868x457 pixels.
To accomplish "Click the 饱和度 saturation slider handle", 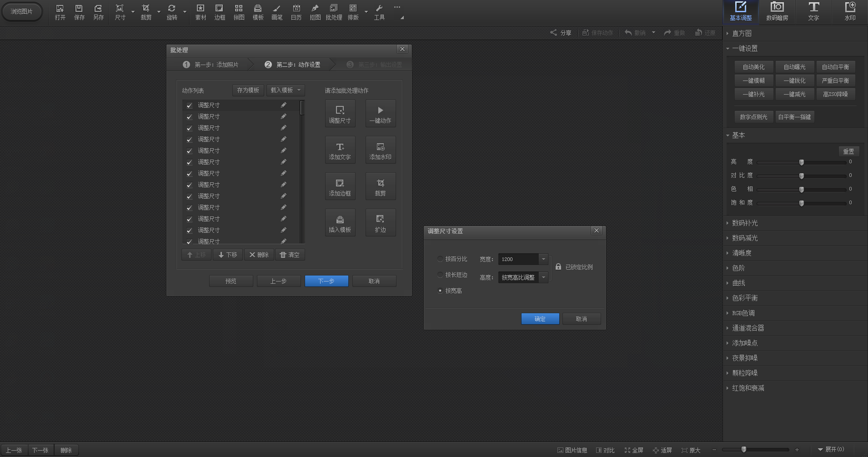I will tap(802, 203).
